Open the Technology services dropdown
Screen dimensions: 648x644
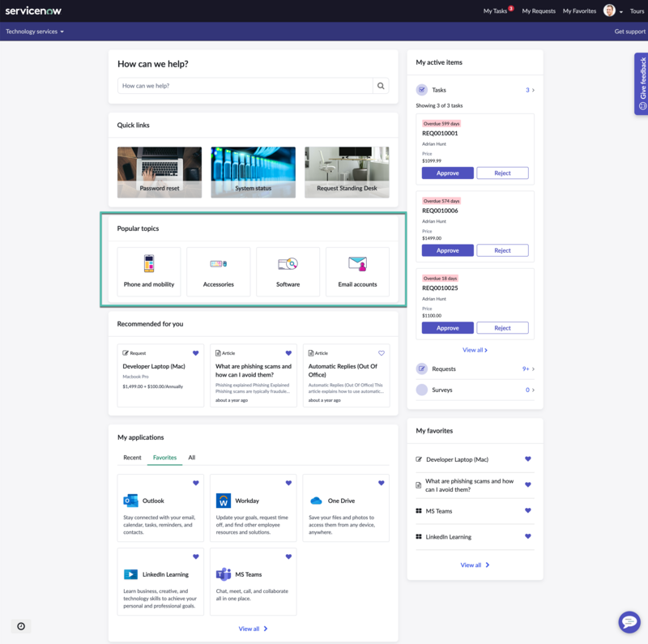[x=35, y=32]
